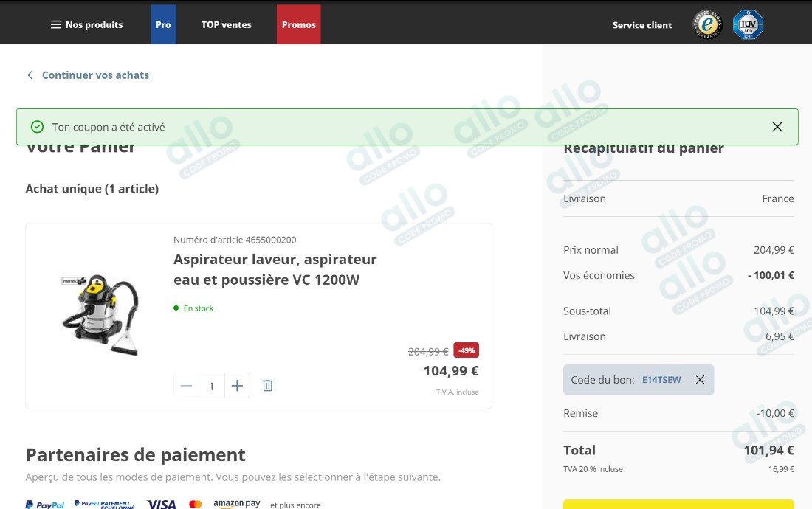This screenshot has width=812, height=509.
Task: Remove the coupon code E14TSEW
Action: point(700,380)
